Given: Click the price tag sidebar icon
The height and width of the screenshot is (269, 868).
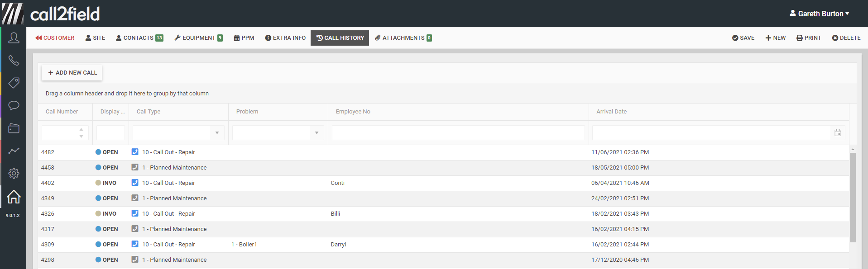Looking at the screenshot, I should (x=14, y=83).
